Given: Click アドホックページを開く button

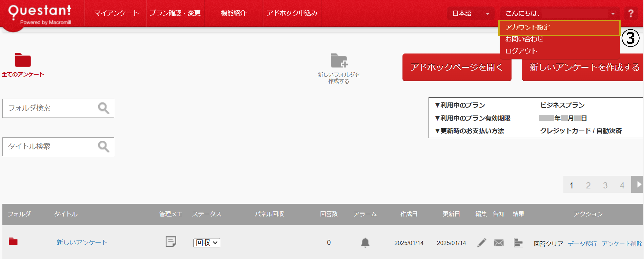Looking at the screenshot, I should click(x=457, y=67).
